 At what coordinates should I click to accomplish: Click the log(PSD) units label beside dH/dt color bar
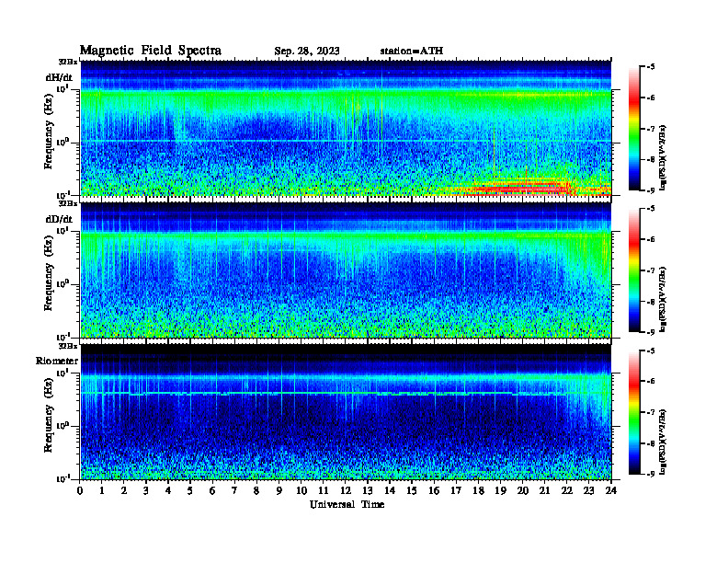click(663, 157)
